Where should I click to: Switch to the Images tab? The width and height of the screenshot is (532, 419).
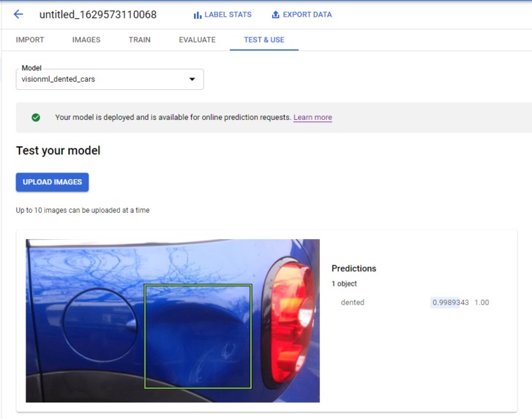click(x=86, y=39)
